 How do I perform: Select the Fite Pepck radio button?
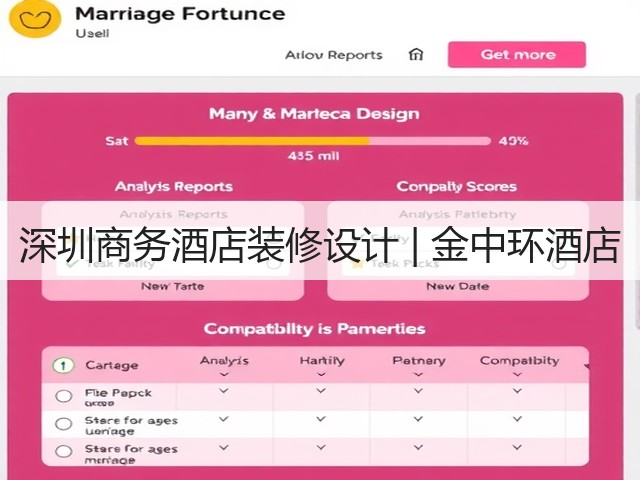pyautogui.click(x=64, y=396)
